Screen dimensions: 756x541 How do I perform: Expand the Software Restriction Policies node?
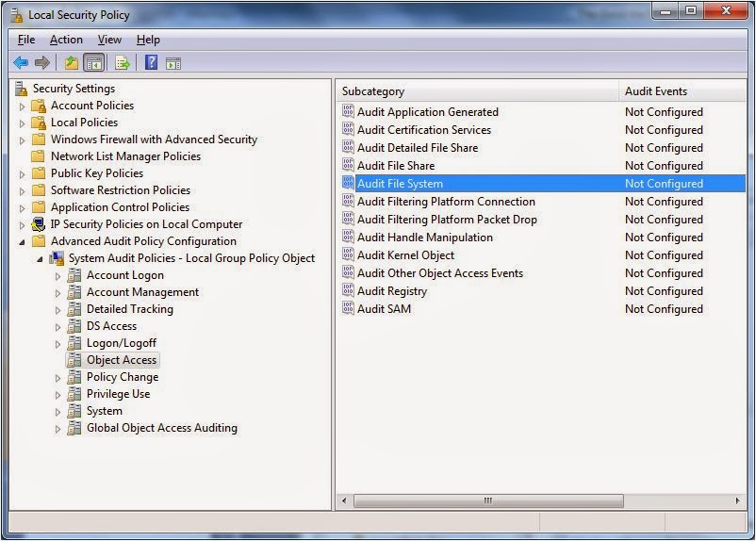[22, 191]
